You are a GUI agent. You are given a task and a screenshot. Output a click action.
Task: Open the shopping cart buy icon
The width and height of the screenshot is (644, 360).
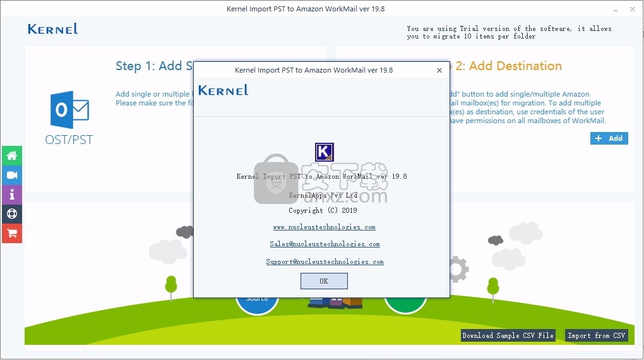tap(12, 234)
